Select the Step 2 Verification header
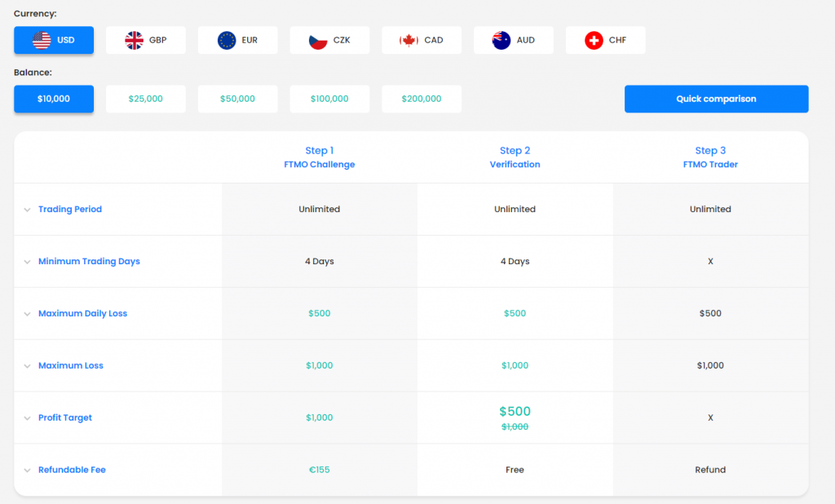This screenshot has width=835, height=504. point(515,157)
